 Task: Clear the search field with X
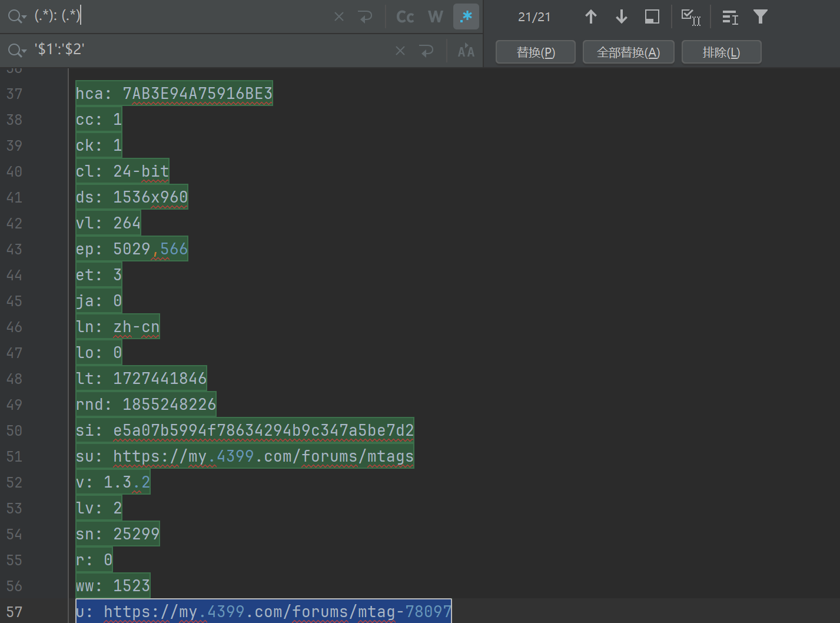point(339,16)
